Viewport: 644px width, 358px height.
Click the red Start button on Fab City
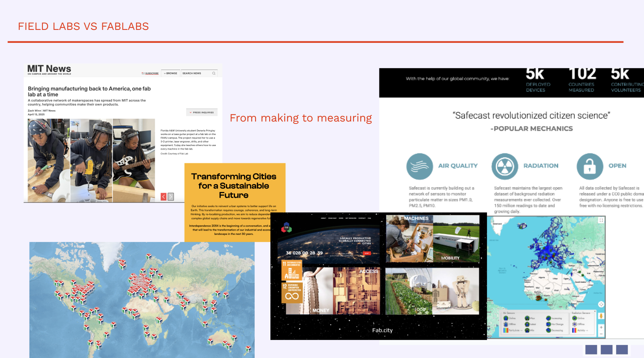(367, 253)
